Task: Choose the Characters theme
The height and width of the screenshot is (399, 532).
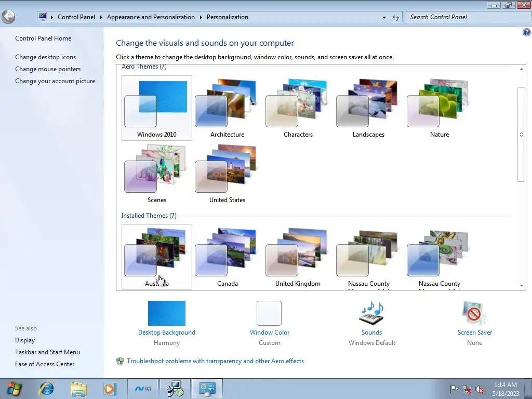Action: click(x=298, y=108)
